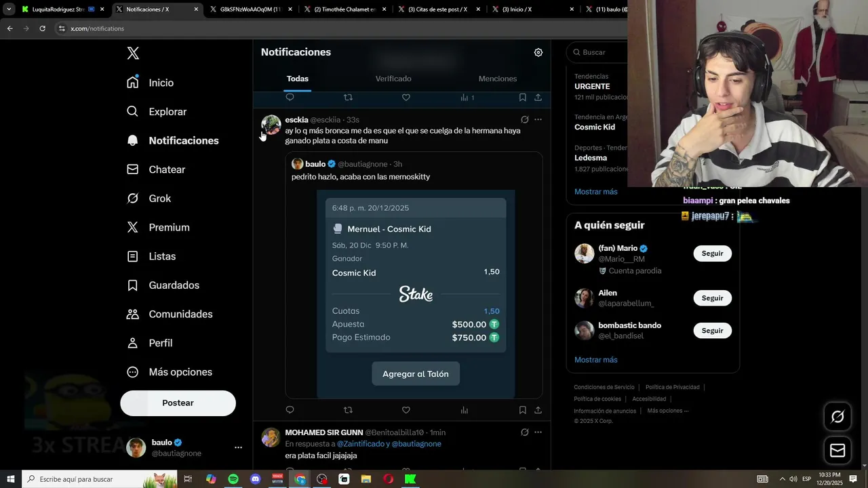Open notification settings gear icon

(x=538, y=52)
